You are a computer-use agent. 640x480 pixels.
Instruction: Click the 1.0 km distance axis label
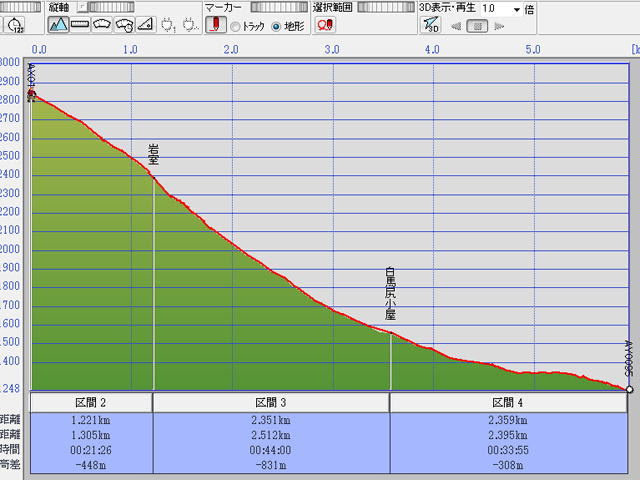[x=130, y=50]
